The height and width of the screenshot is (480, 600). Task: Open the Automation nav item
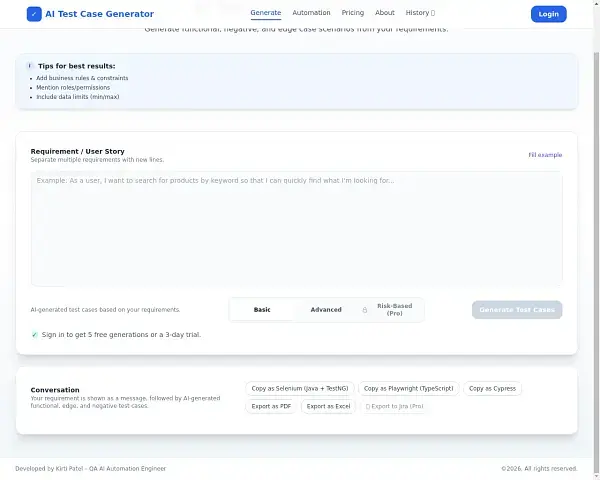tap(311, 14)
